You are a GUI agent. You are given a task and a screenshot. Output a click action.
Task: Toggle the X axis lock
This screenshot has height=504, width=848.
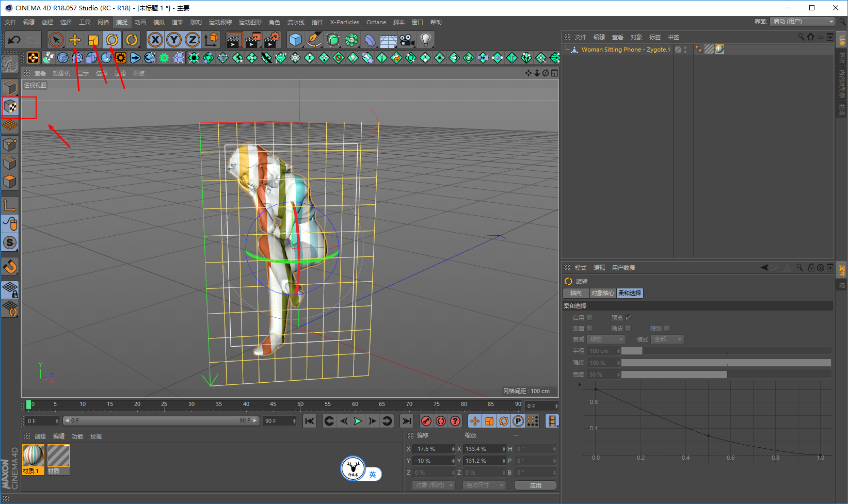pyautogui.click(x=155, y=40)
